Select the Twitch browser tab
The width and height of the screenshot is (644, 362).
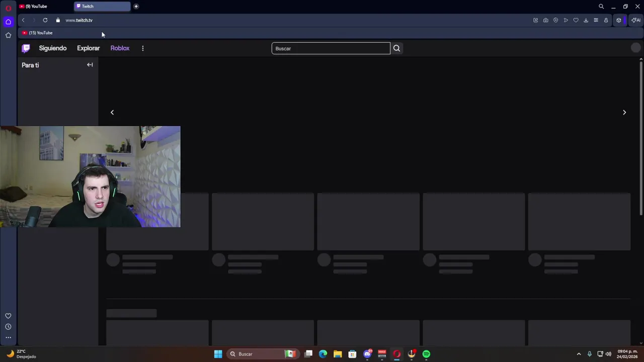(102, 6)
